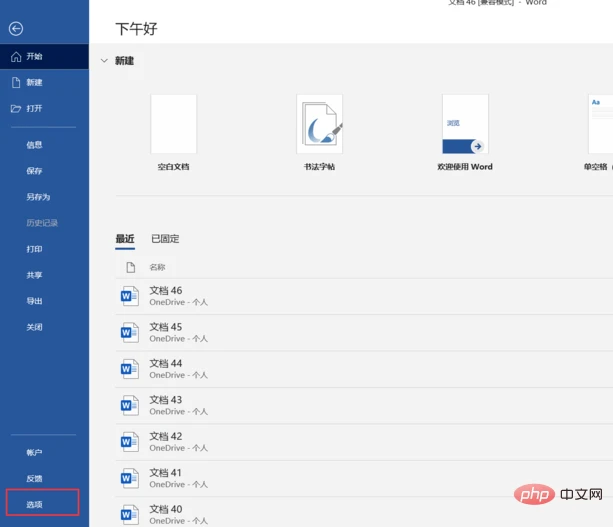Open recent file 文档 44
The width and height of the screenshot is (613, 527).
coord(364,369)
